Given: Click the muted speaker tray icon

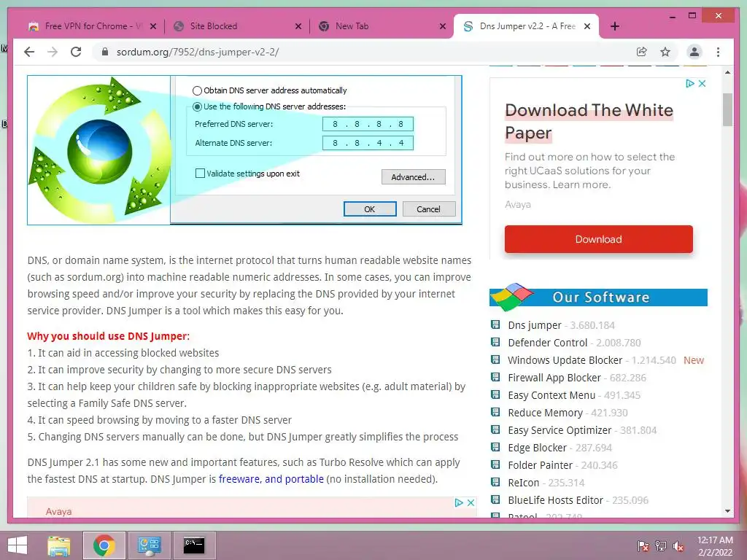Looking at the screenshot, I should click(x=678, y=545).
